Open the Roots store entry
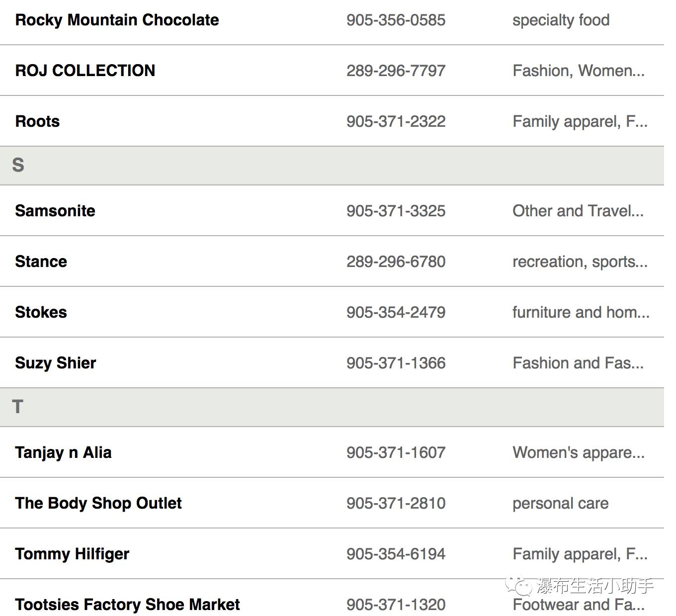 [37, 121]
